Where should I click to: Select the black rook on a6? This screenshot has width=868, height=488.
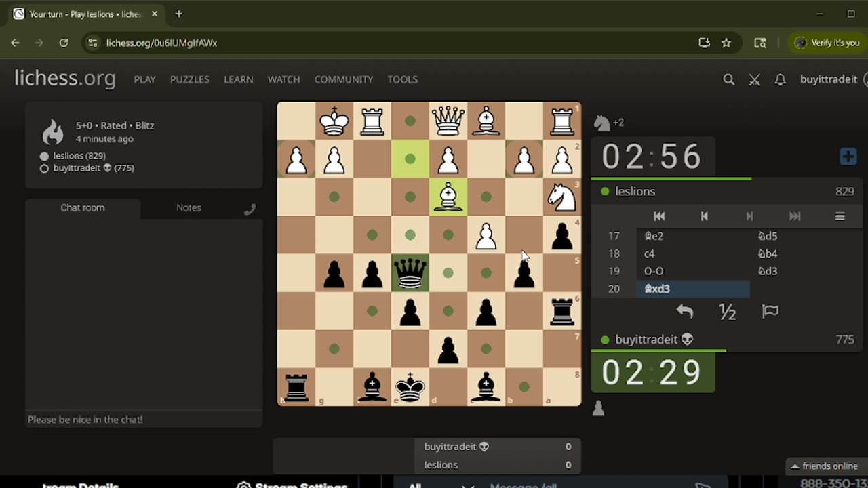point(562,311)
